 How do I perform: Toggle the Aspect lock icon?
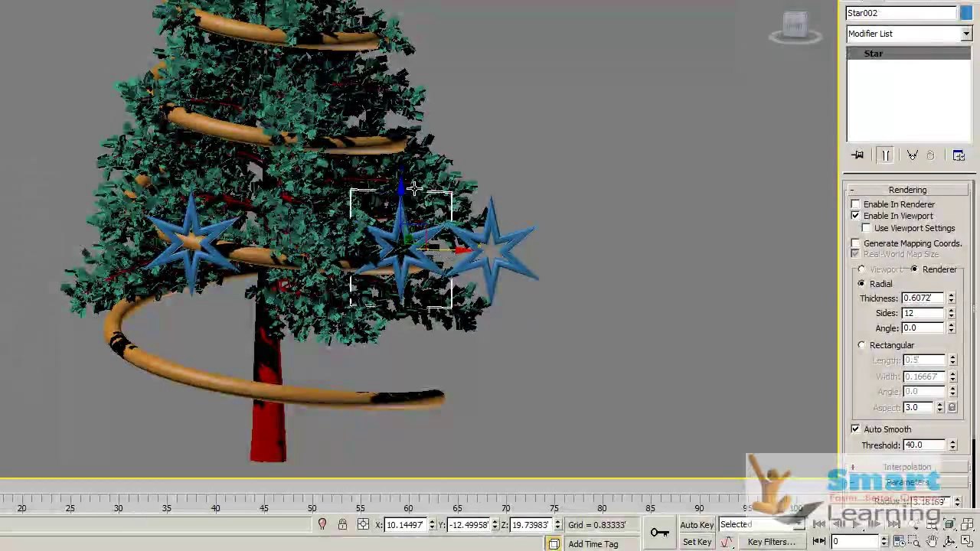952,408
